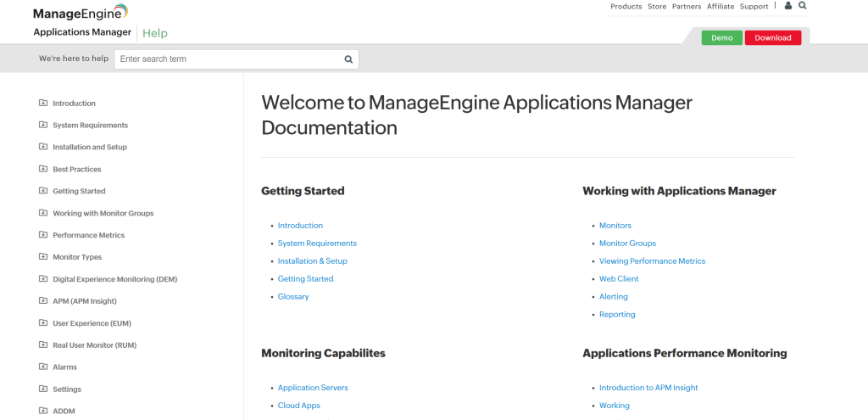Select Best Practices in the sidebar
868x420 pixels.
click(77, 170)
